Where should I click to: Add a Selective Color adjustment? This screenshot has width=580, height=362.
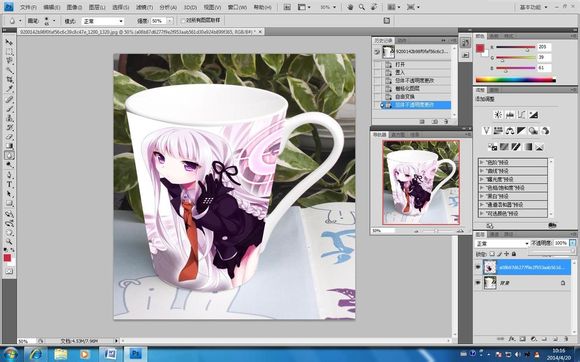tap(539, 147)
